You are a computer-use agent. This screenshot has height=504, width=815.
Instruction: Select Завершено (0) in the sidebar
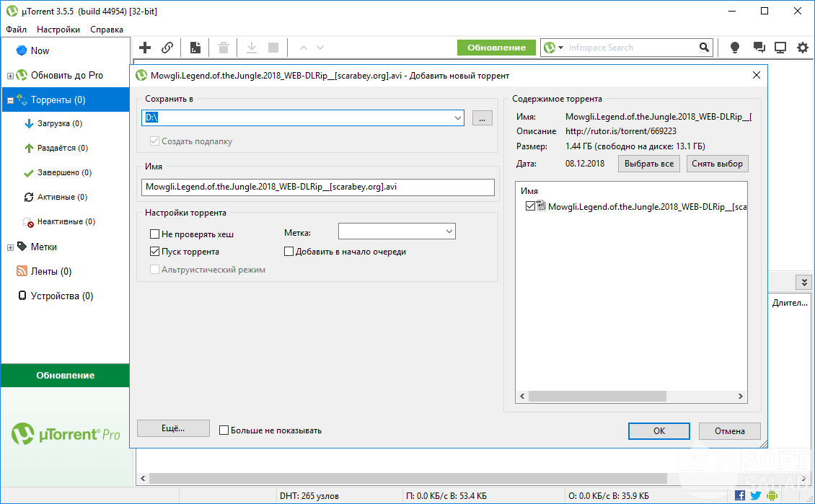[x=64, y=172]
